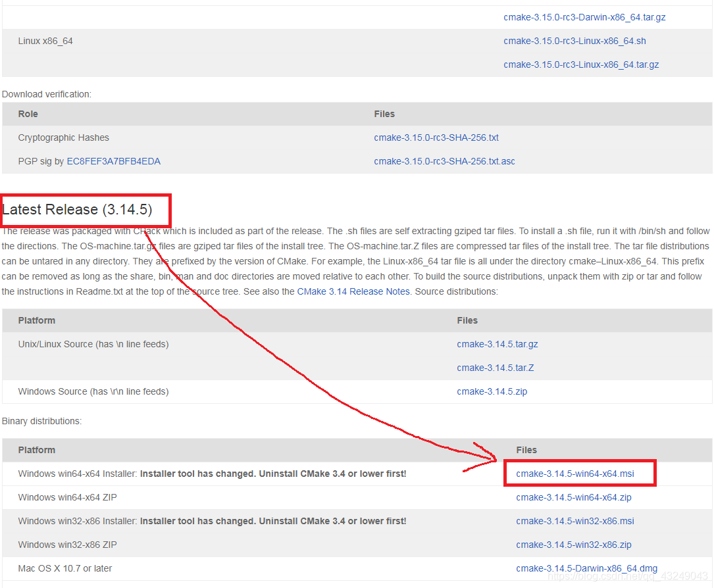Download cmake-3.14.5-win64-x64.msi installer
Viewport: 714px width, 588px height.
(x=575, y=474)
